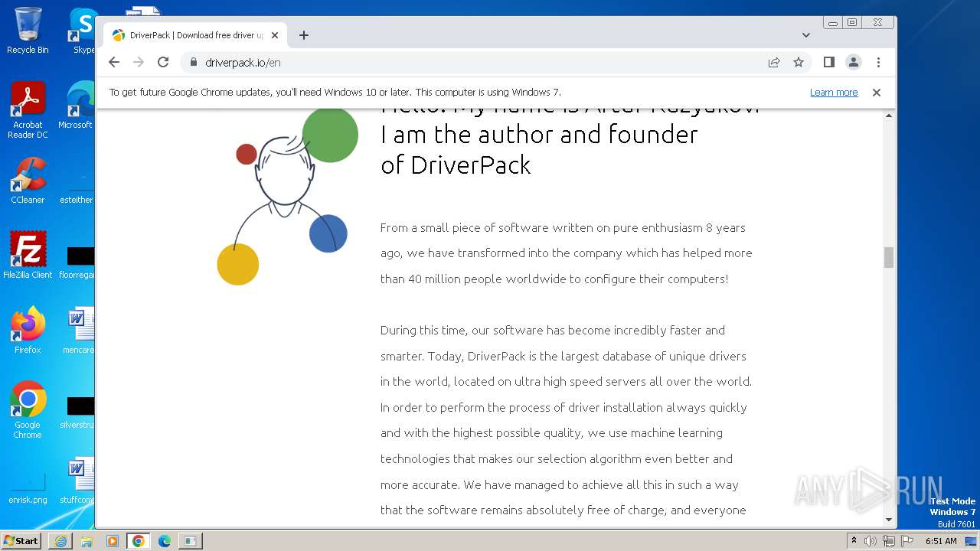
Task: Show hidden system tray icons
Action: click(x=854, y=541)
